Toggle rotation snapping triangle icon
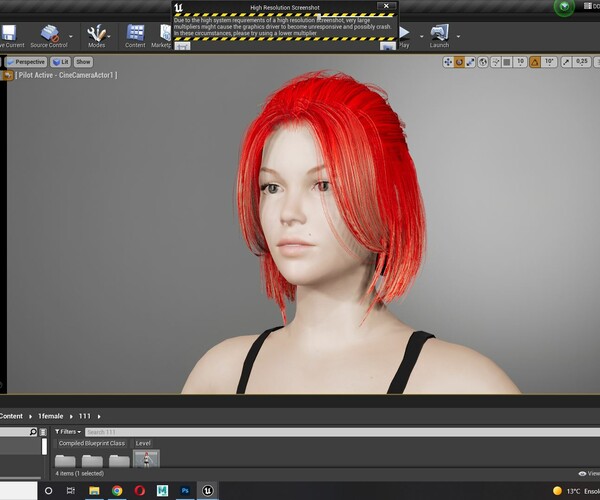The width and height of the screenshot is (600, 500). [x=535, y=62]
